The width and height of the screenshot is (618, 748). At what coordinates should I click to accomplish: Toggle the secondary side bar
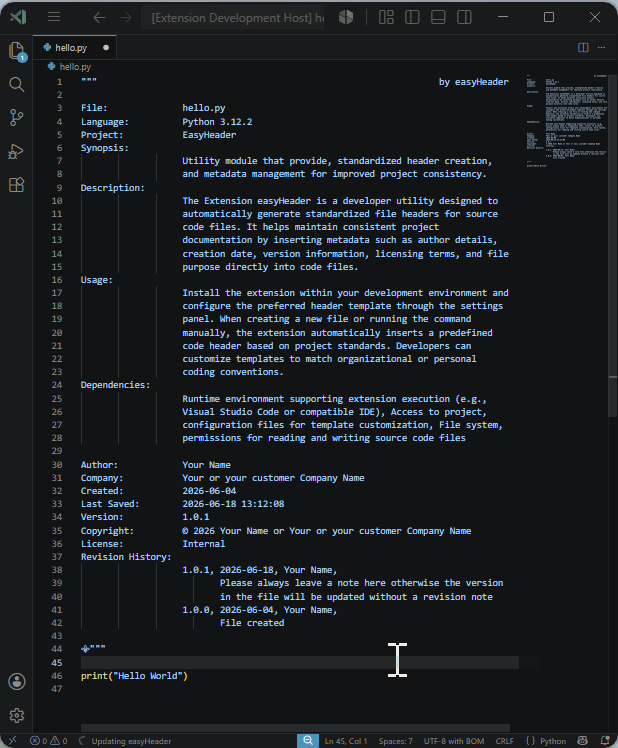464,17
